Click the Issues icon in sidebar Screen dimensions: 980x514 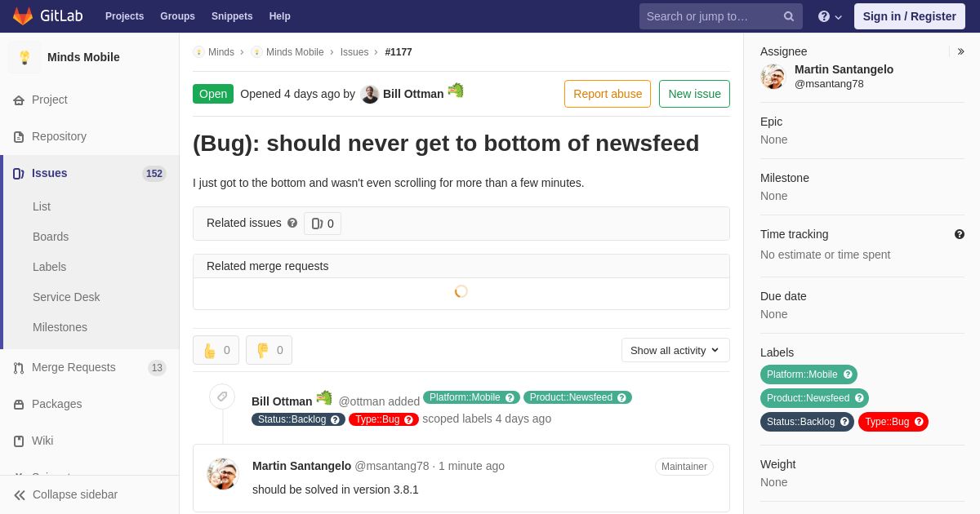click(x=19, y=173)
